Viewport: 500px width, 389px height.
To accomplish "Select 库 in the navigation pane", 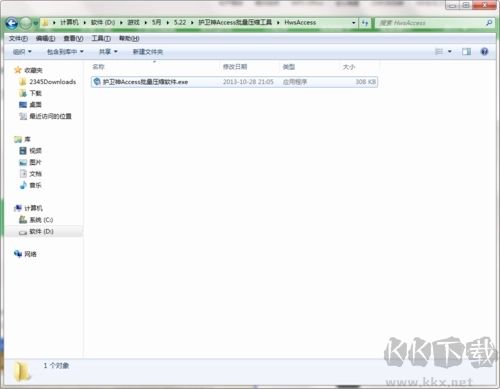I will (x=27, y=139).
